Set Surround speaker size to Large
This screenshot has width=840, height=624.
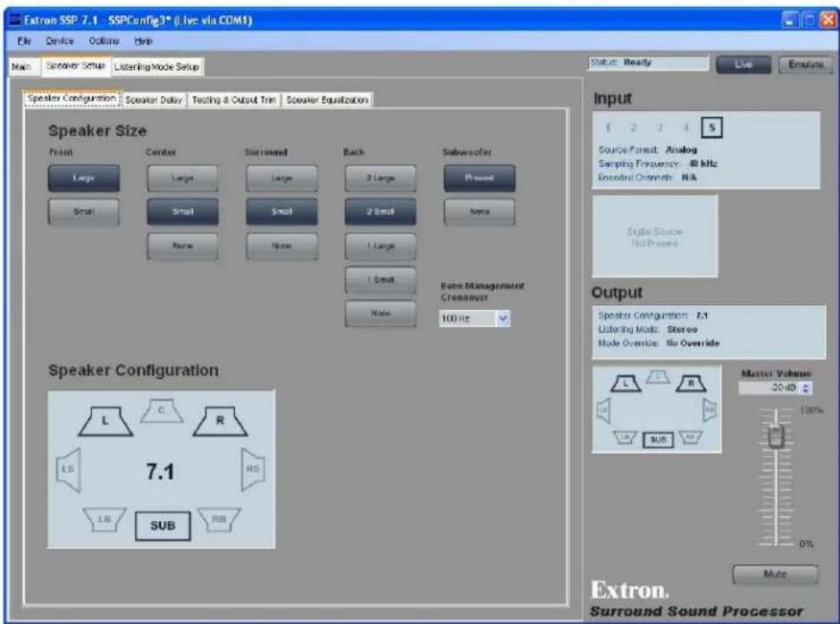[281, 178]
